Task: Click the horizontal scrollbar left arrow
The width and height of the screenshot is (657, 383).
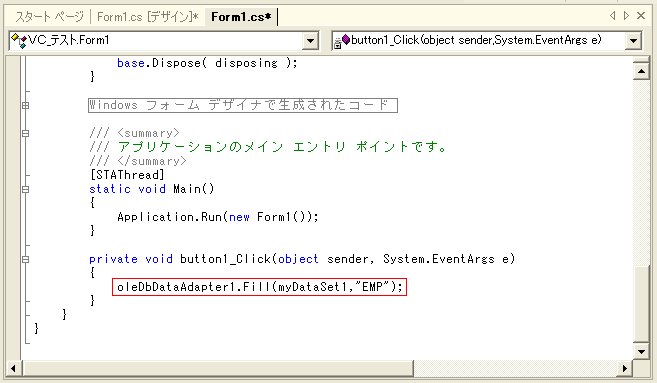Action: (13, 368)
